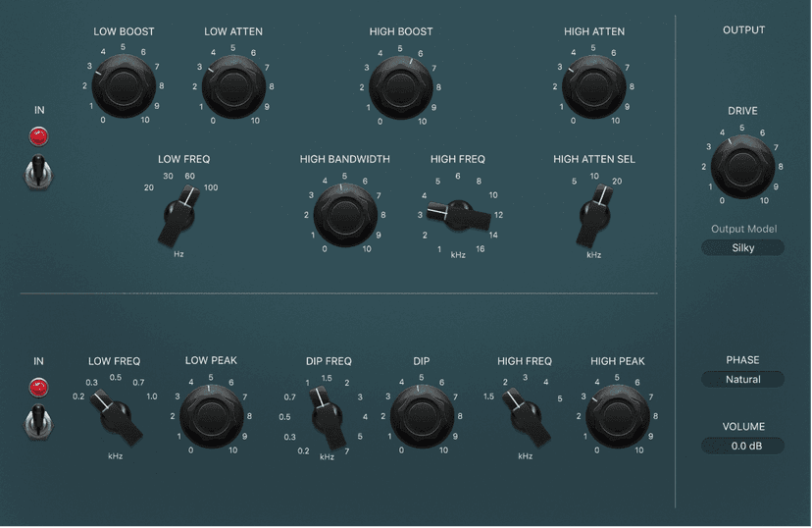Click the HIGH PEAK knob
This screenshot has height=528, width=812.
coord(617,416)
